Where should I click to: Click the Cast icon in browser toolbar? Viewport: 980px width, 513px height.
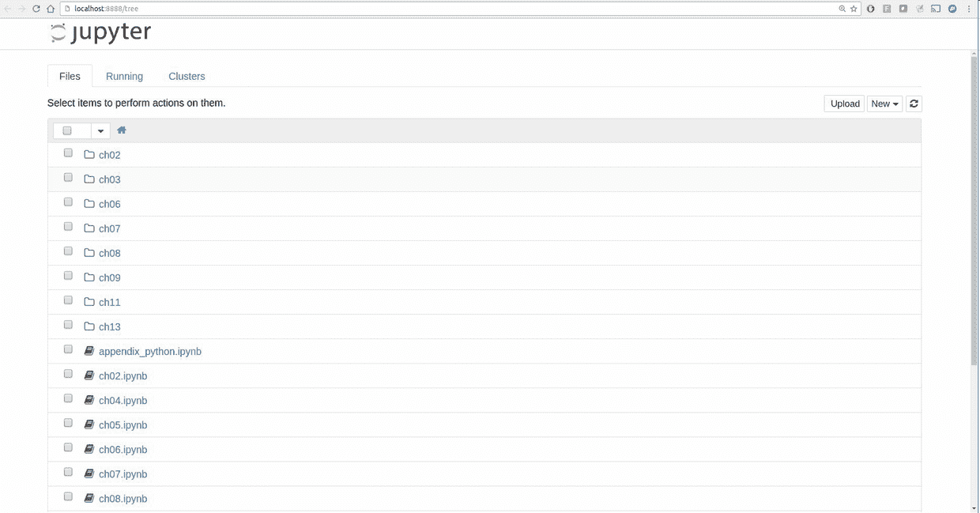click(936, 9)
